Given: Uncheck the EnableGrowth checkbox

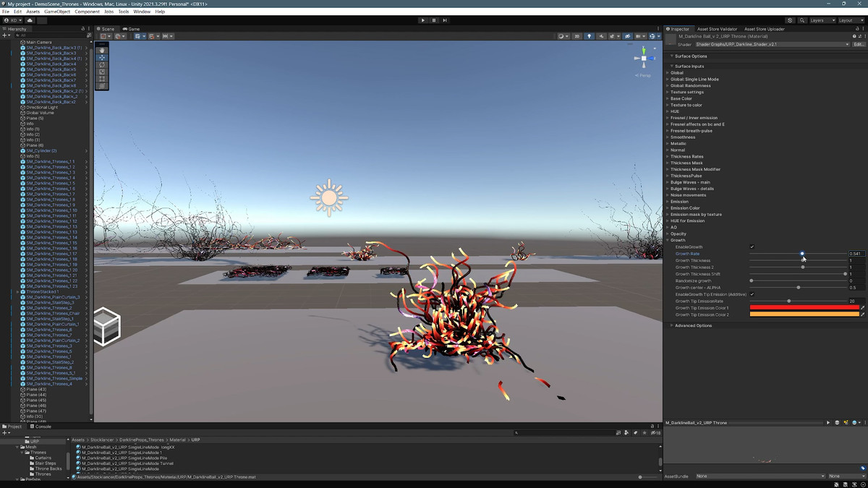Looking at the screenshot, I should coord(752,247).
